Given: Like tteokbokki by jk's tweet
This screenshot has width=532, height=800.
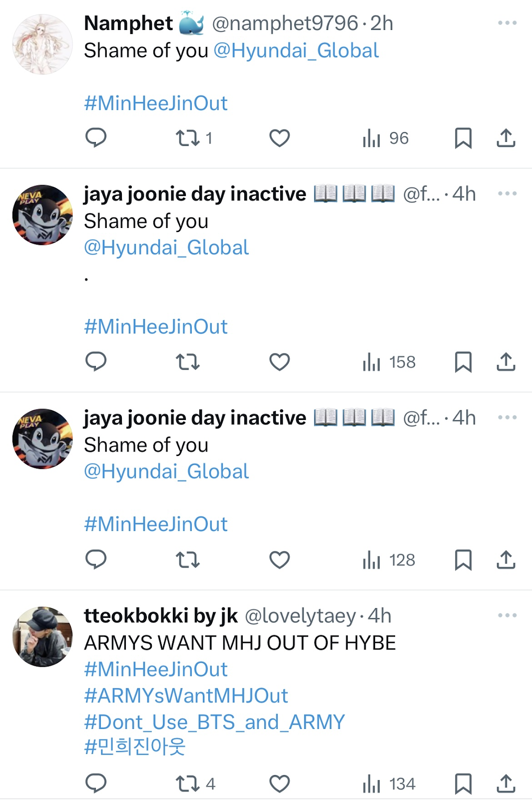Looking at the screenshot, I should [x=279, y=783].
